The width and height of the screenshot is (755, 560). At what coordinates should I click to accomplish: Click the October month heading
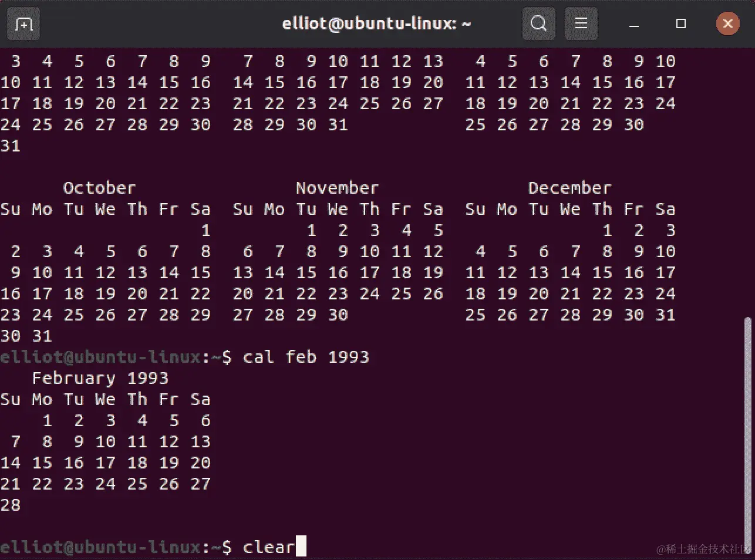[x=99, y=188]
